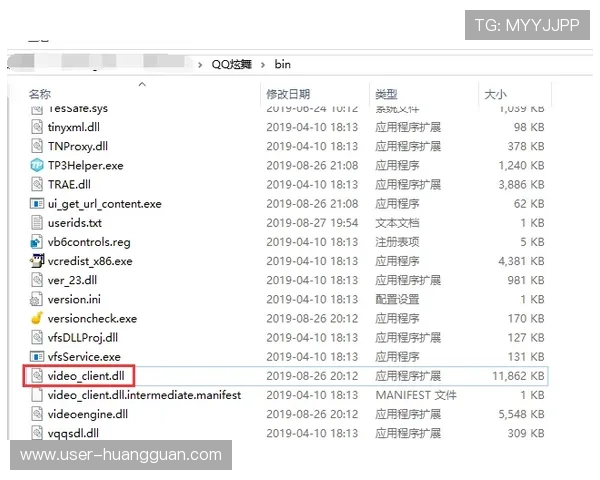The image size is (600, 480).
Task: Click the vb6controls.reg registry file icon
Action: click(x=38, y=242)
